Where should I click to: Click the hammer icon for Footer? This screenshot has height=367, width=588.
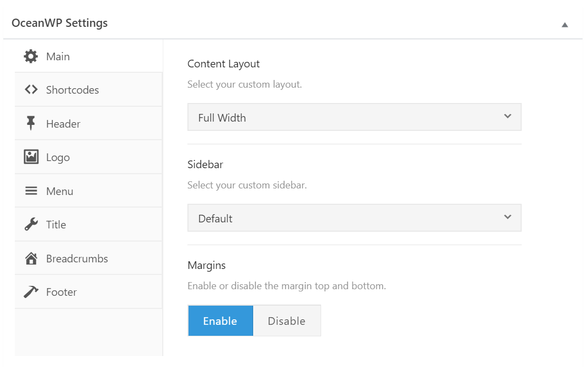pos(31,292)
